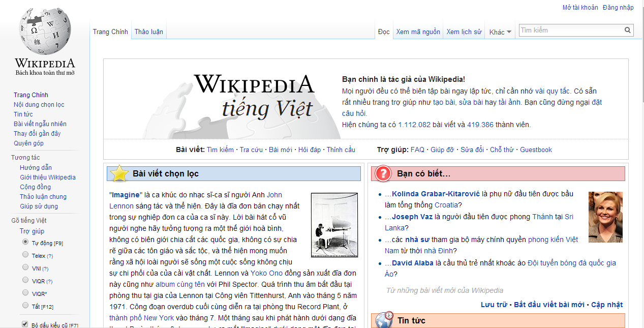Open the Hỏi đáp link
Viewport: 644px width, 328px height.
310,150
